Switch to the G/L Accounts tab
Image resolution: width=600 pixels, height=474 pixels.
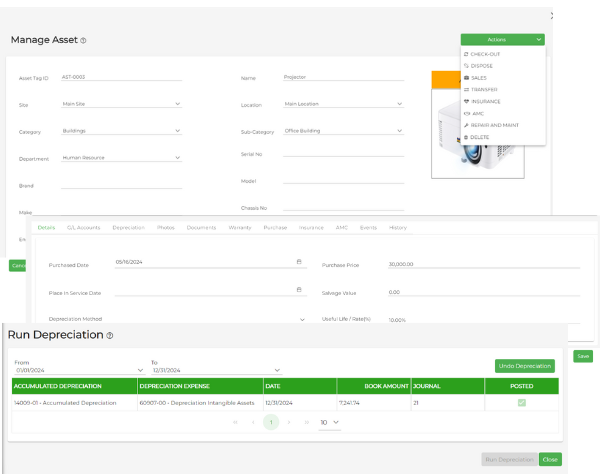tap(83, 227)
